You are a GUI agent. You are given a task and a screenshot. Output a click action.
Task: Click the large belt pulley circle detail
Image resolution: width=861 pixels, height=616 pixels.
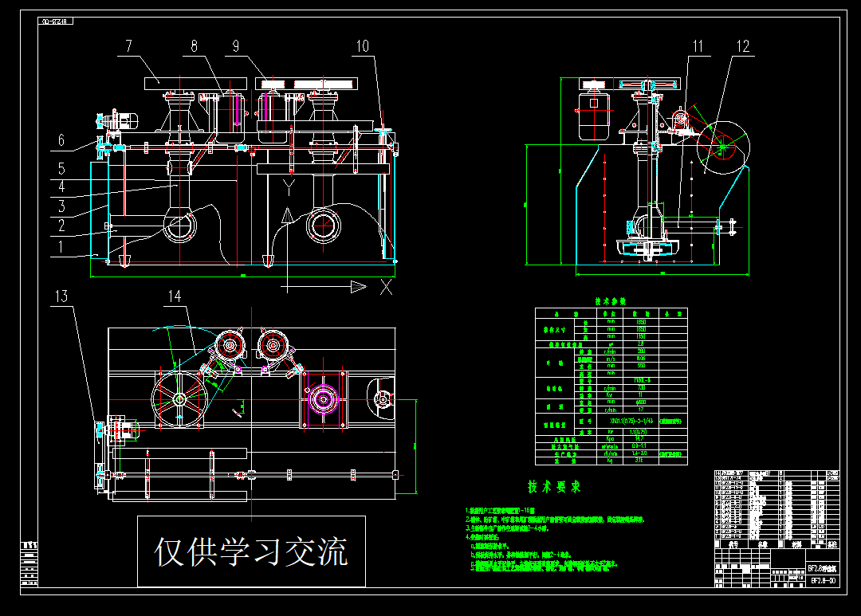(721, 147)
